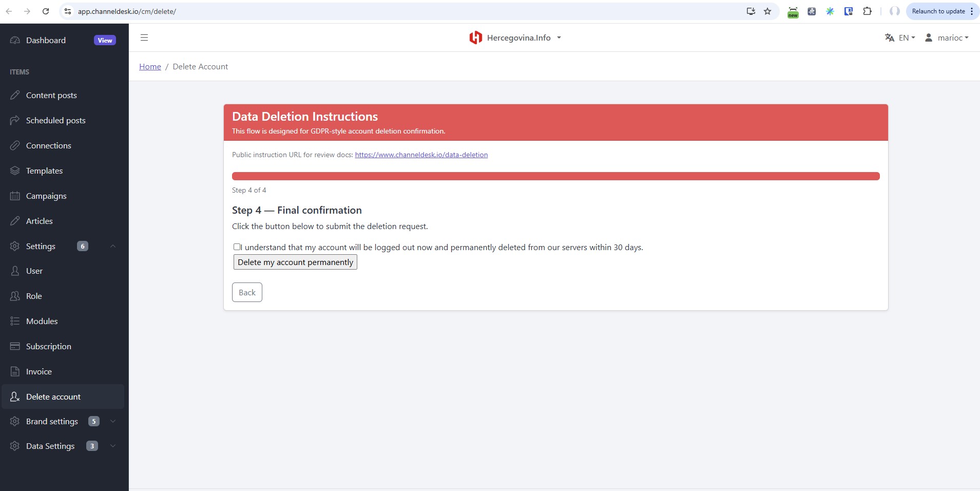Click the Content posts pencil icon
Screen dimensions: 980x491
[x=15, y=95]
